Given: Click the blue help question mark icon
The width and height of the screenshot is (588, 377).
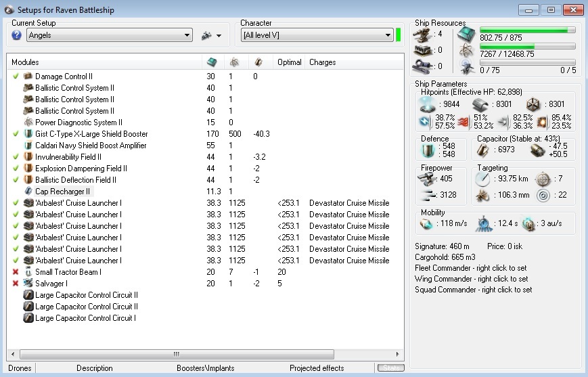Looking at the screenshot, I should tap(17, 35).
